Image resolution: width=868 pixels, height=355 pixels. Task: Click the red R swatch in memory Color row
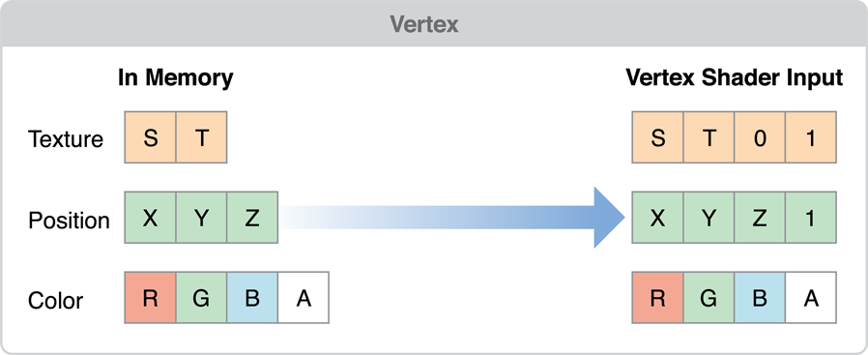click(x=151, y=298)
